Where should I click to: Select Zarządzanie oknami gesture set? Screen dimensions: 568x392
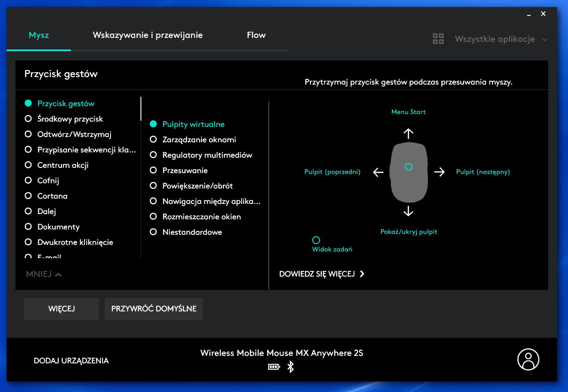click(x=199, y=140)
